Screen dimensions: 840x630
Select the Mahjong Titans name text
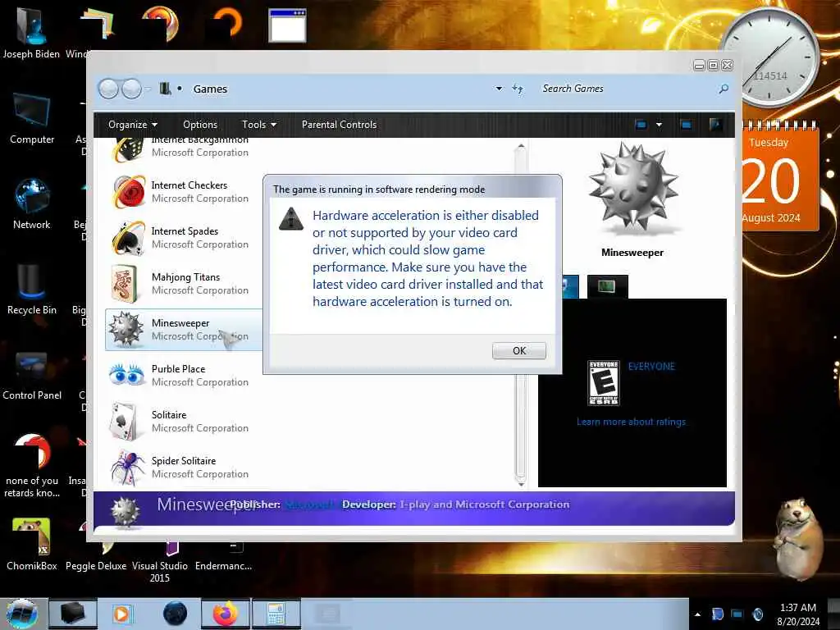tap(186, 277)
